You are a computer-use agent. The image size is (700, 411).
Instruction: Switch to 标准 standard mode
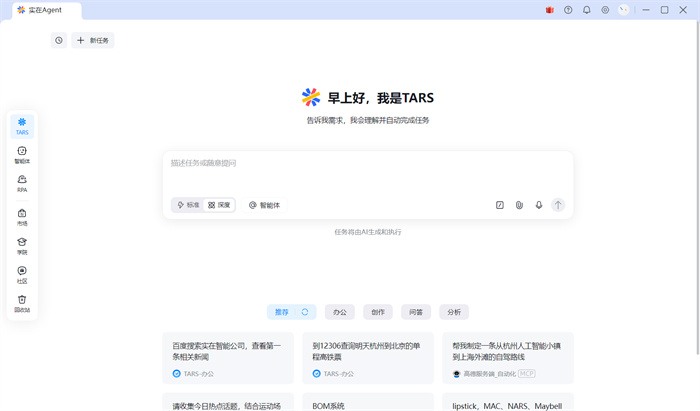[188, 205]
